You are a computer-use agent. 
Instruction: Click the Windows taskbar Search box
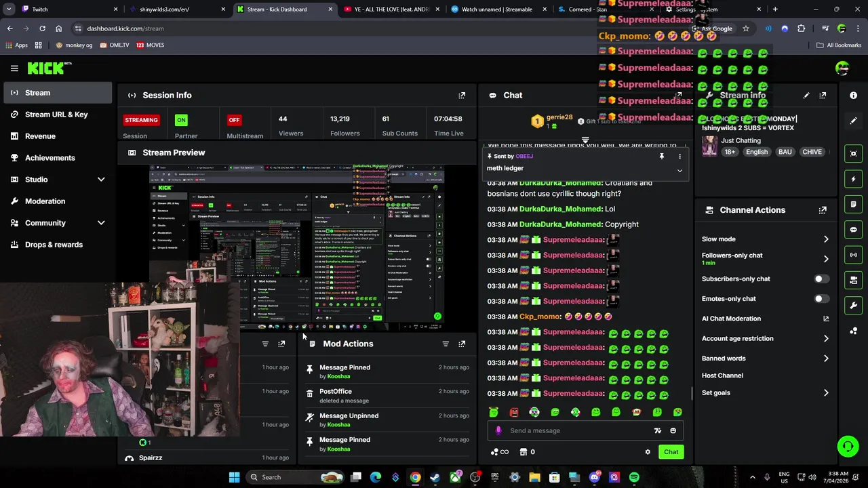[294, 477]
